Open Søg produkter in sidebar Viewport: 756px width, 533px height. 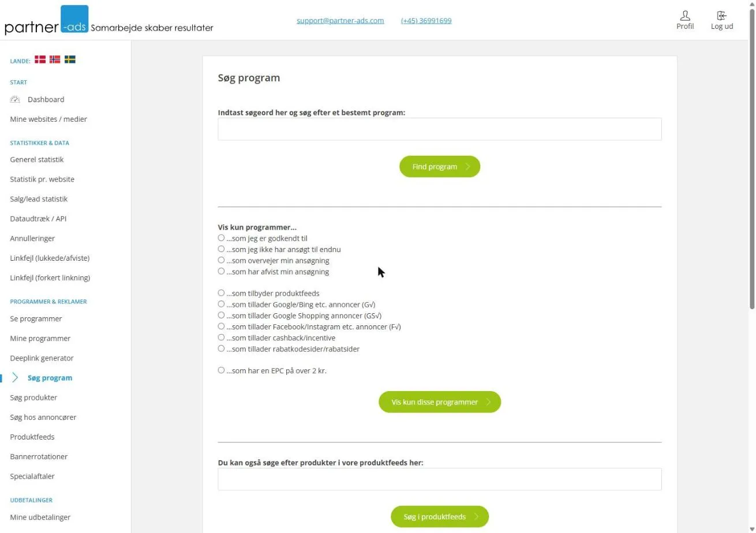(33, 397)
